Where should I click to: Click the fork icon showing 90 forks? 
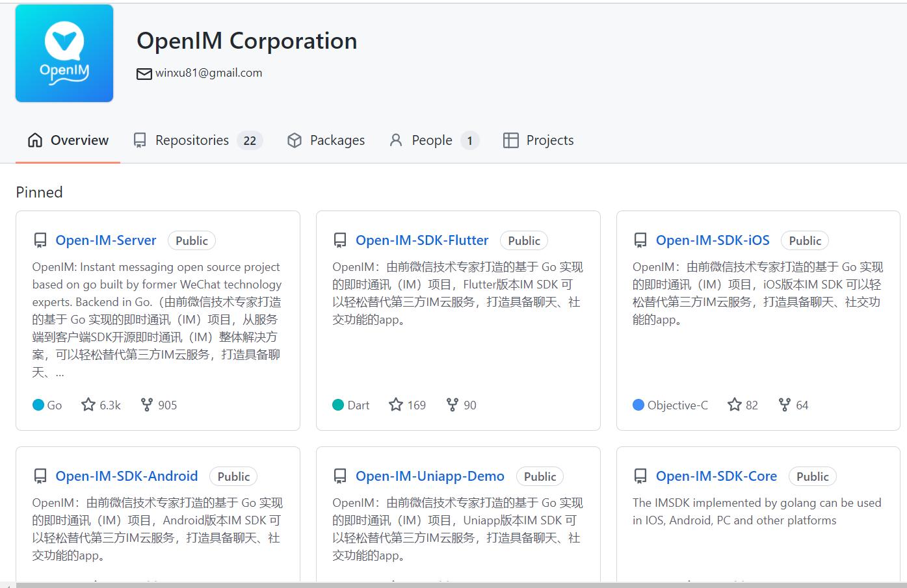click(453, 405)
